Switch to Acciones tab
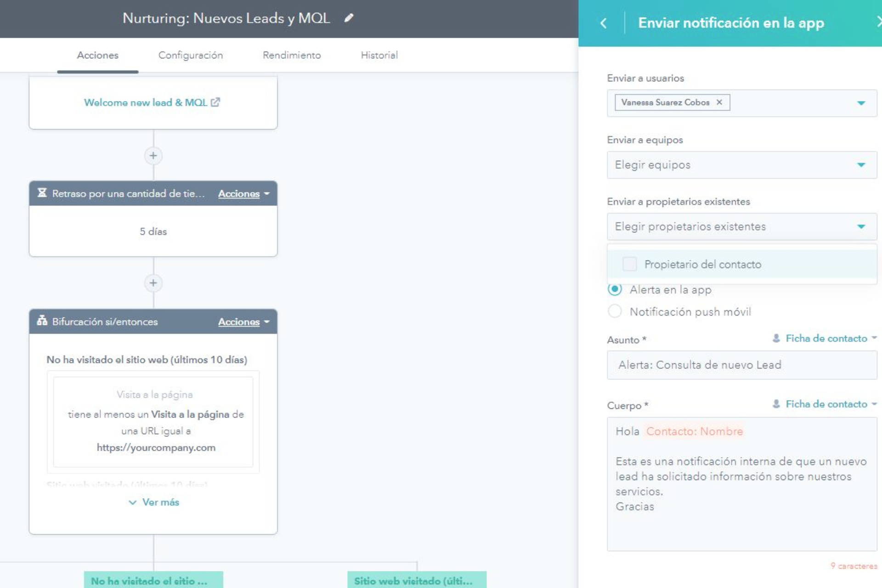882x588 pixels. pos(97,55)
